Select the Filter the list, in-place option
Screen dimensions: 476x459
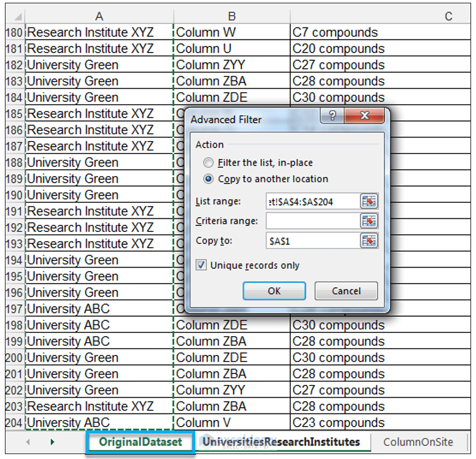pos(208,163)
